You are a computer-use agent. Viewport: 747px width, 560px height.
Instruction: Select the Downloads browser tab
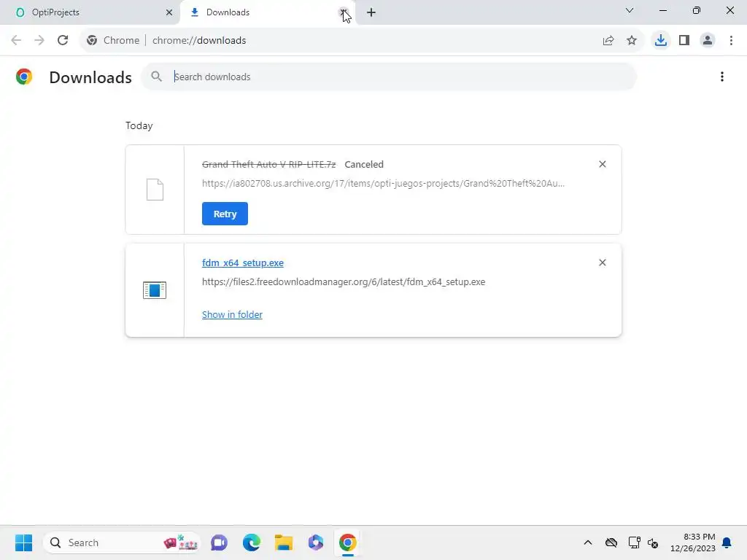click(267, 12)
